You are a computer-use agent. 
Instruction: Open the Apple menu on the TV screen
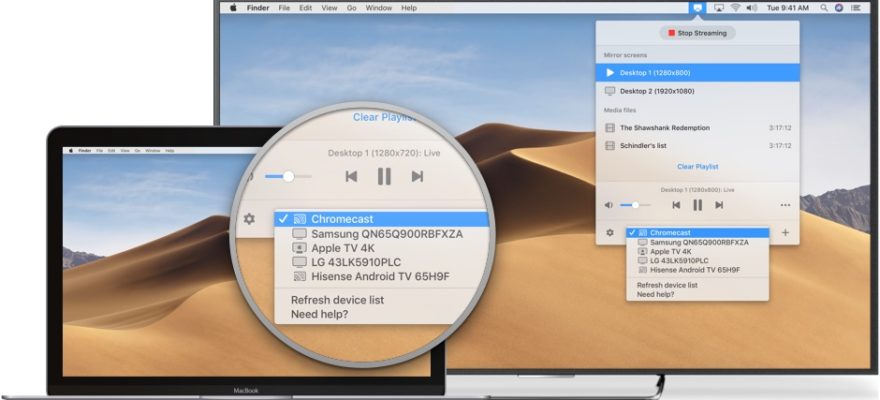tap(233, 8)
